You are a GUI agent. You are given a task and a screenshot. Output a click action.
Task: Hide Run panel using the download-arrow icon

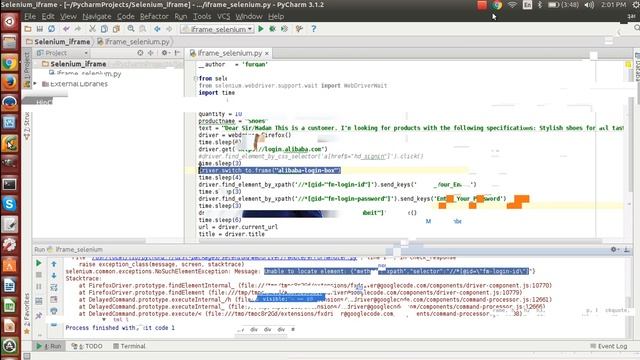tap(627, 249)
